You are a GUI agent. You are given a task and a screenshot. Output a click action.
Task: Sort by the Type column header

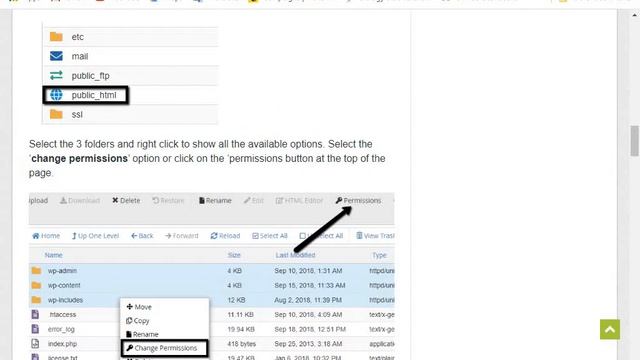pos(379,255)
